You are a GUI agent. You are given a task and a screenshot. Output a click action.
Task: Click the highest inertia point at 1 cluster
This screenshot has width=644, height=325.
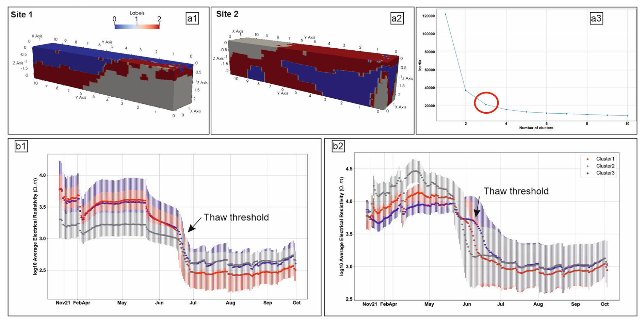pyautogui.click(x=446, y=14)
